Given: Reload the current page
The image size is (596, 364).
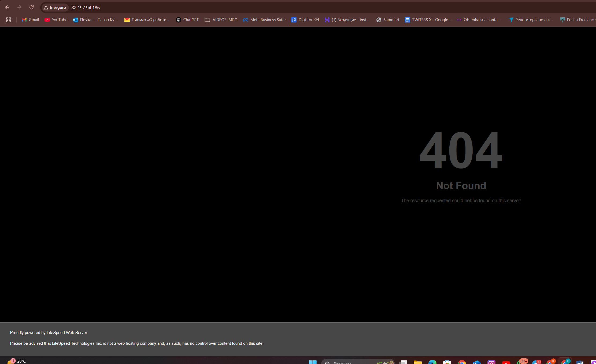Looking at the screenshot, I should pyautogui.click(x=31, y=7).
